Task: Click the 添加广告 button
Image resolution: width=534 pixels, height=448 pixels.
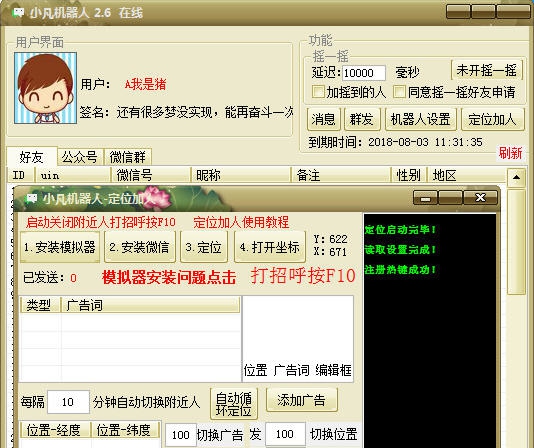Action: pyautogui.click(x=301, y=400)
